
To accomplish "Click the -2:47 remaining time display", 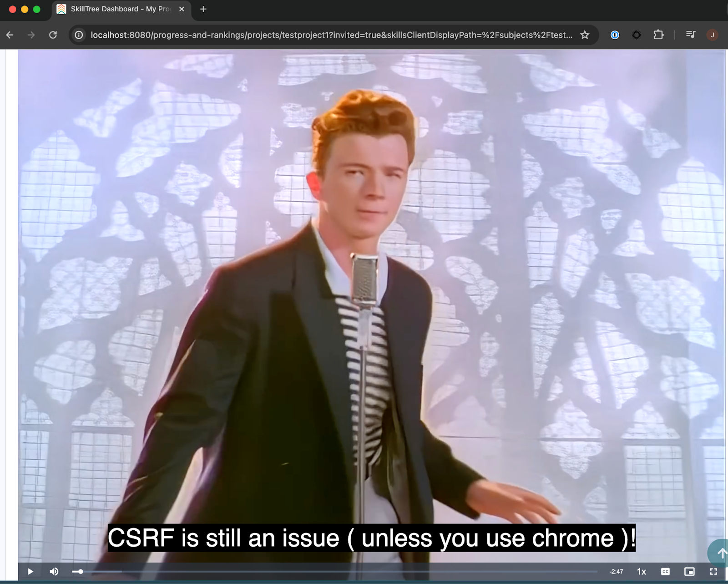I will tap(616, 571).
